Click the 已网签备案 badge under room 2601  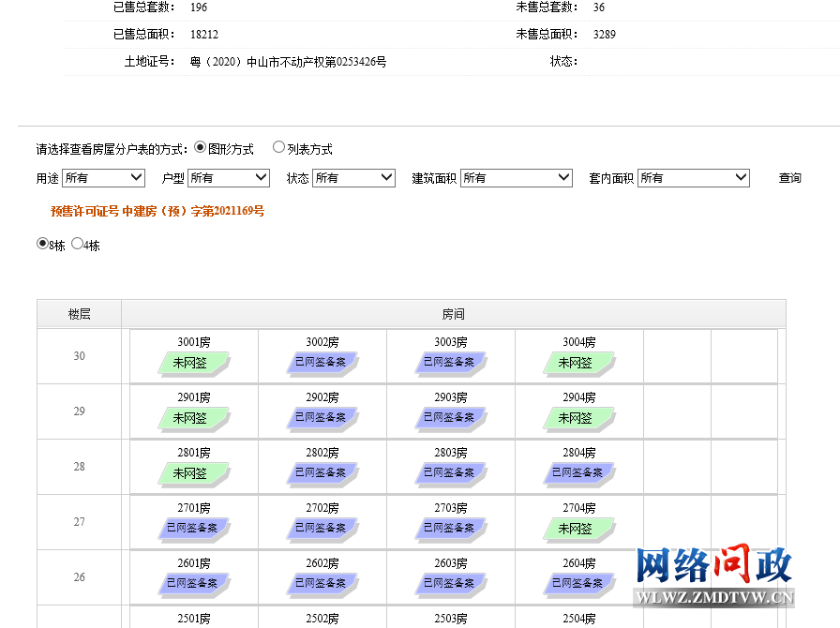192,583
